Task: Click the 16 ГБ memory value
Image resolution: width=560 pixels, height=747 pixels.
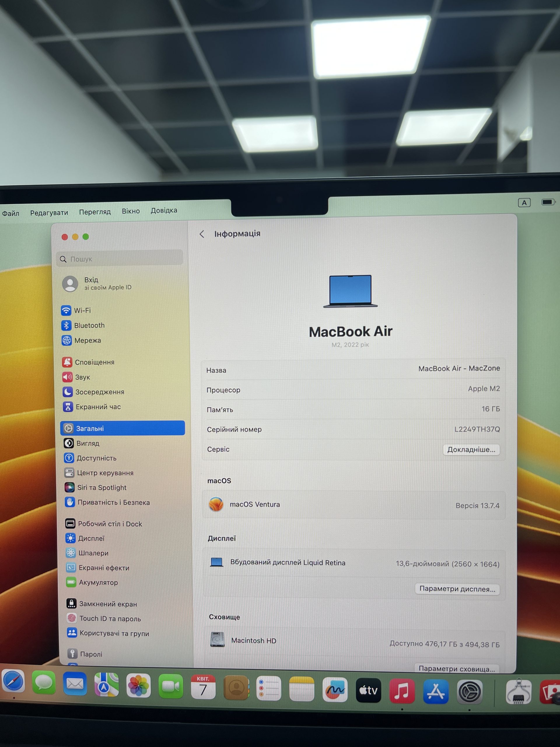Action: [491, 409]
